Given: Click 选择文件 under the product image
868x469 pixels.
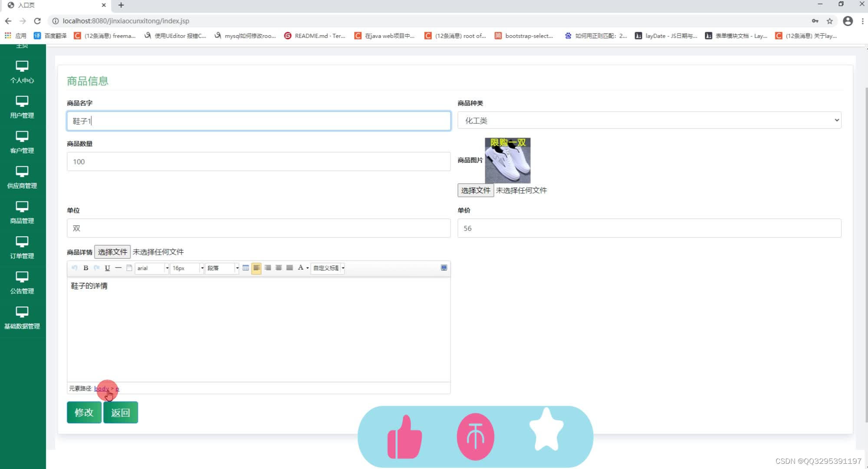Looking at the screenshot, I should click(476, 190).
